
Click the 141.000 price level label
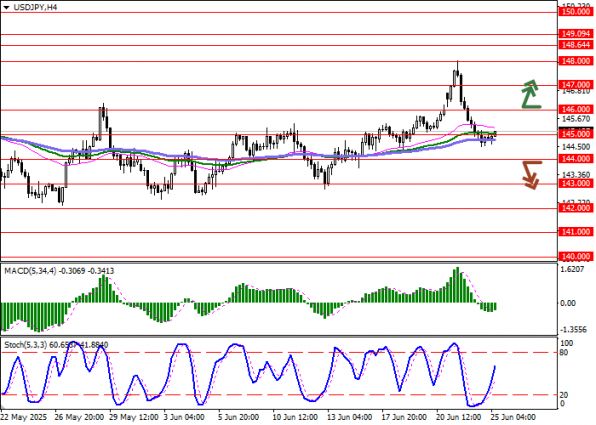coord(575,232)
